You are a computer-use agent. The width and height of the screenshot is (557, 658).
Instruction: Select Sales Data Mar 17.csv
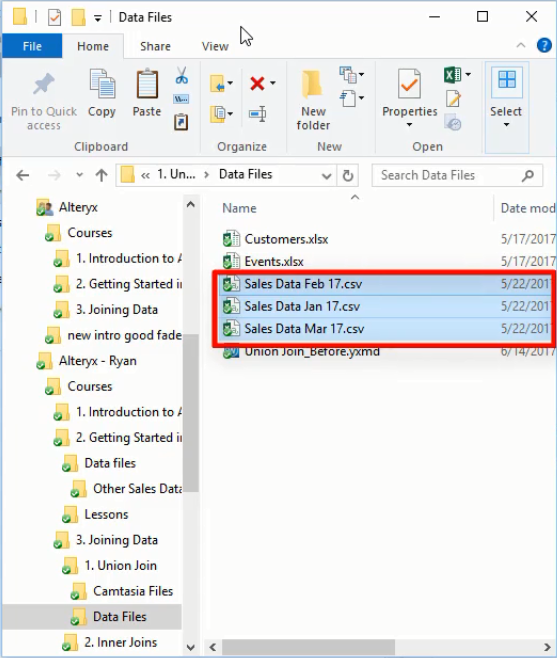pos(304,329)
